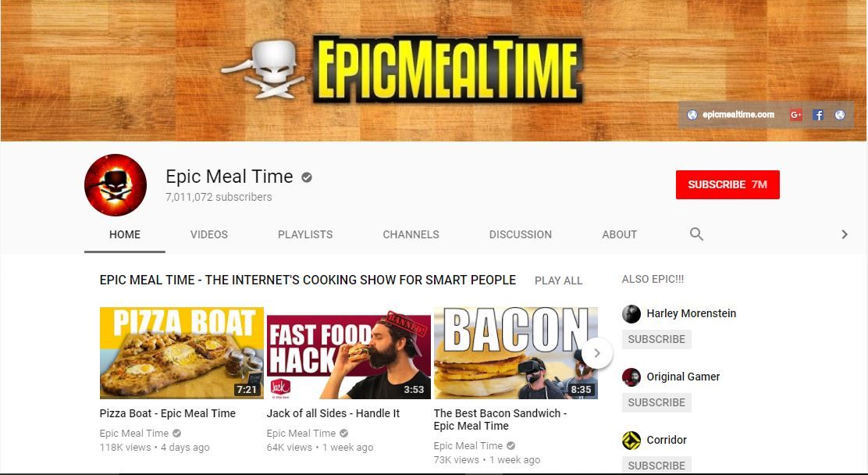Open the Pizza Boat video thumbnail

click(182, 353)
